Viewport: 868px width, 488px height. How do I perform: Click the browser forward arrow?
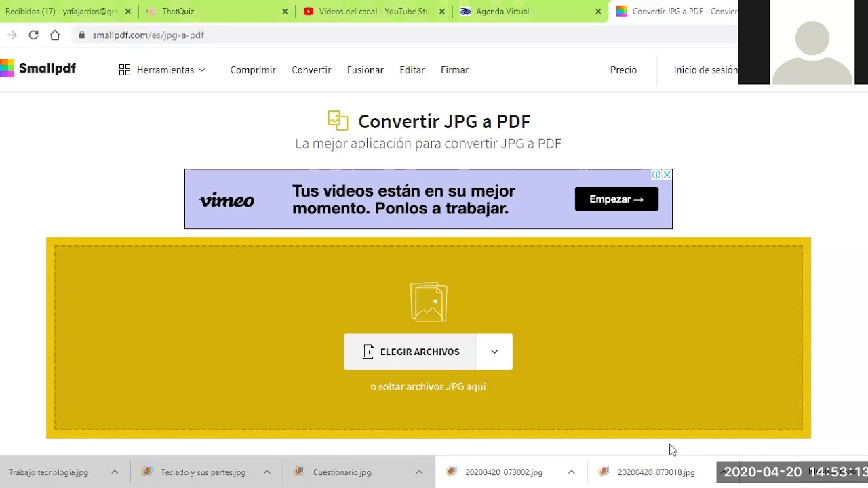pos(12,35)
